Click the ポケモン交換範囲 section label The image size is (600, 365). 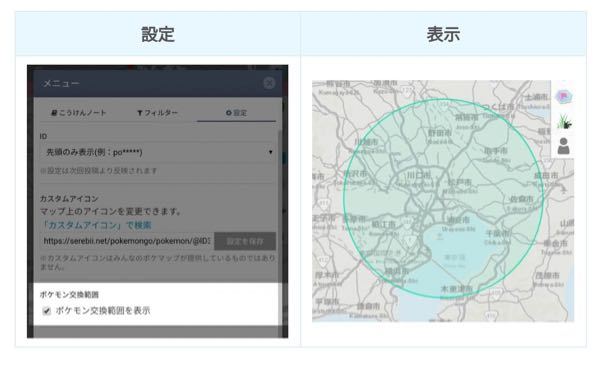[69, 295]
